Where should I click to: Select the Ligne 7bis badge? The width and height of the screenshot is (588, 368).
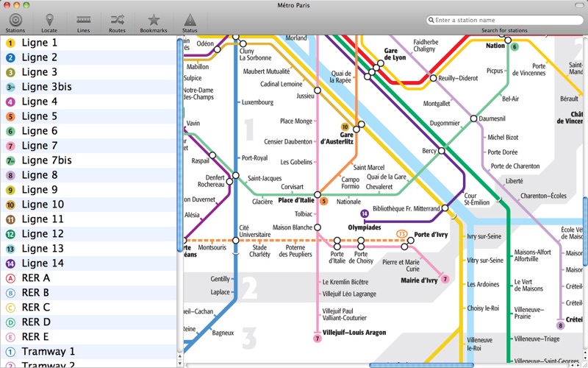[10, 160]
